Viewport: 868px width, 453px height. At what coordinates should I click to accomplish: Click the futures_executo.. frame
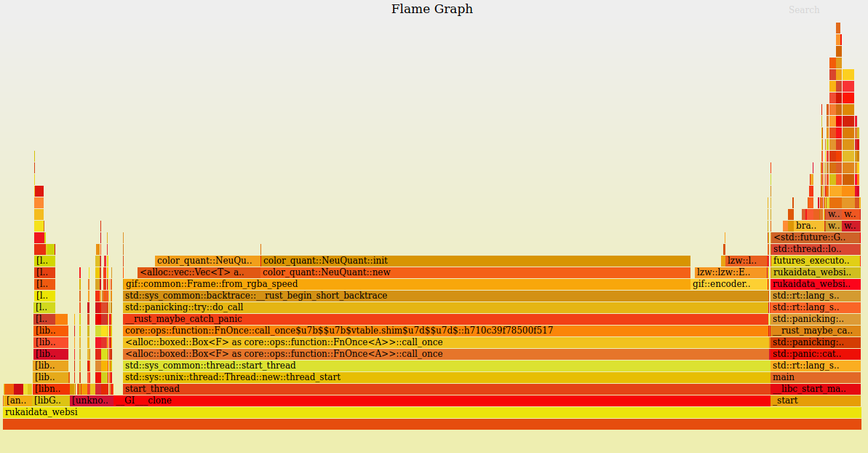[x=816, y=261]
